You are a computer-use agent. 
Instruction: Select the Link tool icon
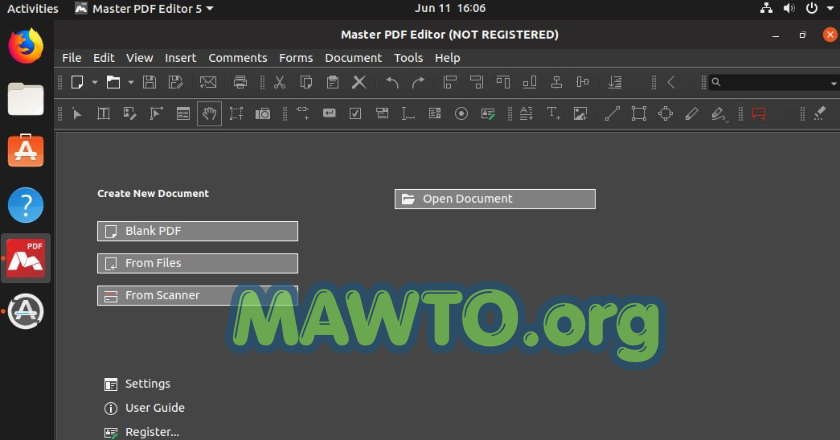click(x=303, y=113)
